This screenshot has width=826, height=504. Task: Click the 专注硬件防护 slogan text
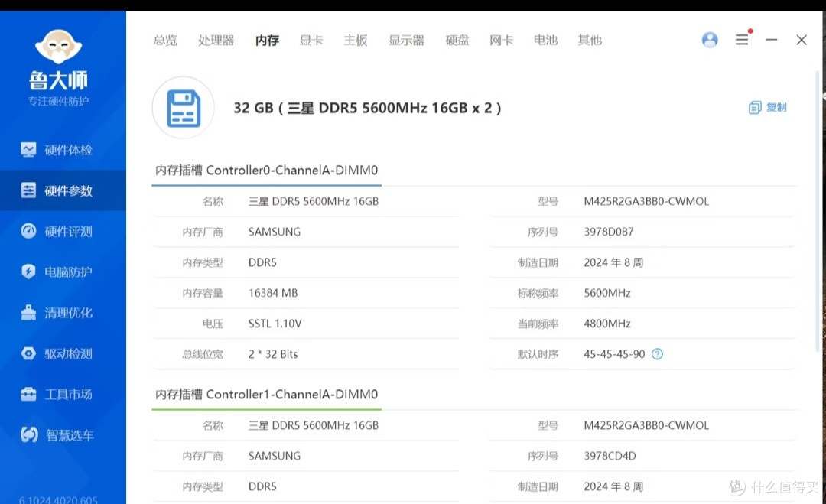point(58,101)
